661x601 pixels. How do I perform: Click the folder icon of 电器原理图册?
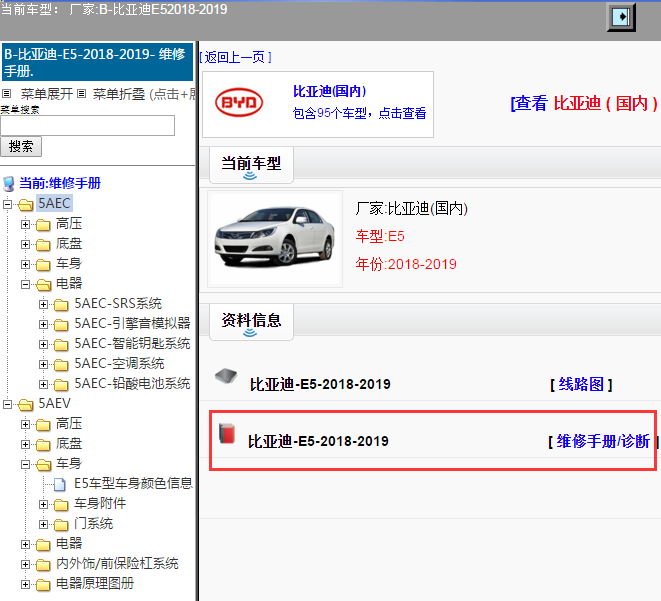(x=43, y=585)
